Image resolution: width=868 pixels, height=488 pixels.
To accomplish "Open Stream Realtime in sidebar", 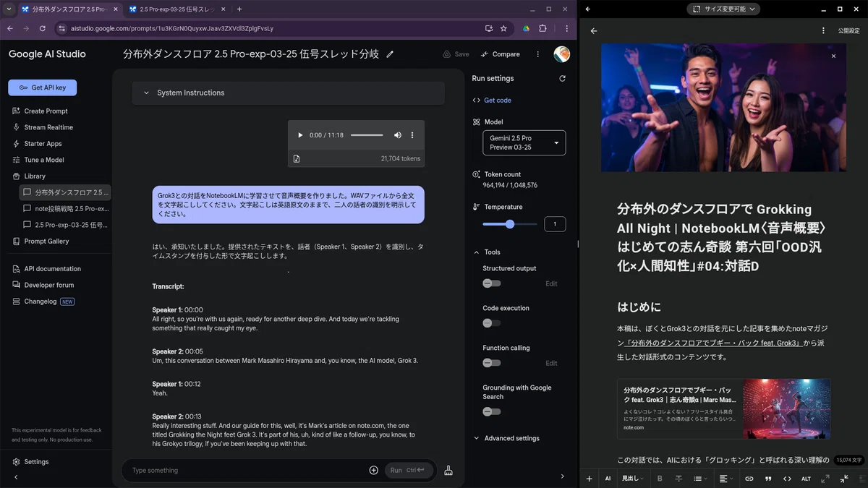I will (x=48, y=127).
